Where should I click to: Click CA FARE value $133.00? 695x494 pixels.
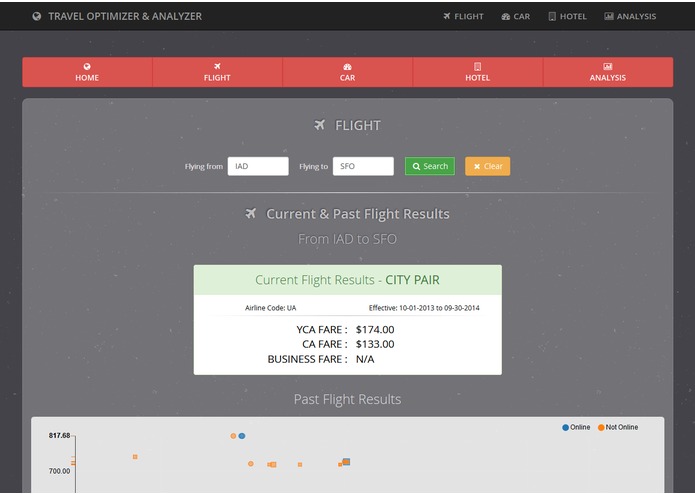[375, 344]
